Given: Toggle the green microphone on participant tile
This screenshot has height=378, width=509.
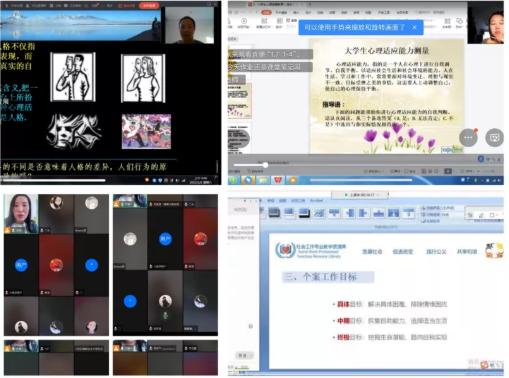Looking at the screenshot, I should coord(165,315).
